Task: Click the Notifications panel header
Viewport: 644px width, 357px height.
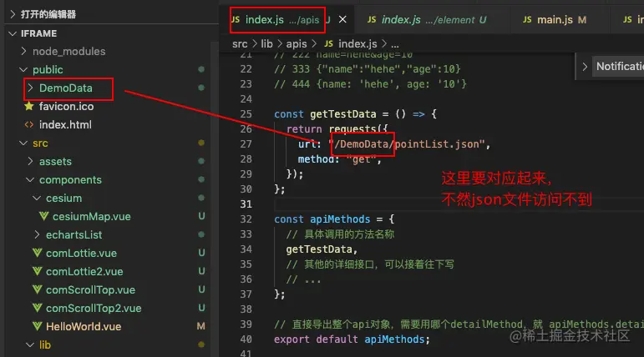Action: [x=620, y=66]
